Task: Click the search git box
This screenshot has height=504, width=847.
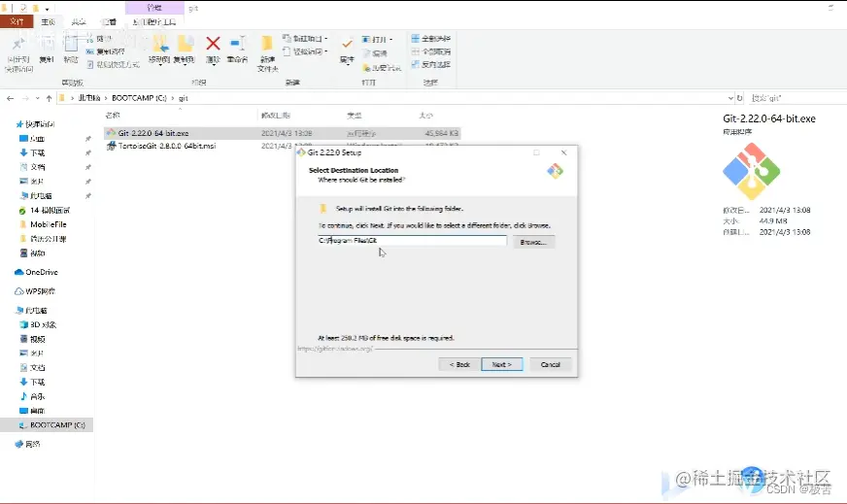Action: coord(796,98)
